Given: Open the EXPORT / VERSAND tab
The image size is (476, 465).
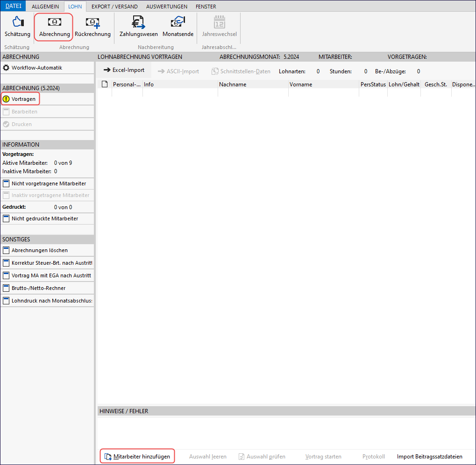Looking at the screenshot, I should pos(114,7).
